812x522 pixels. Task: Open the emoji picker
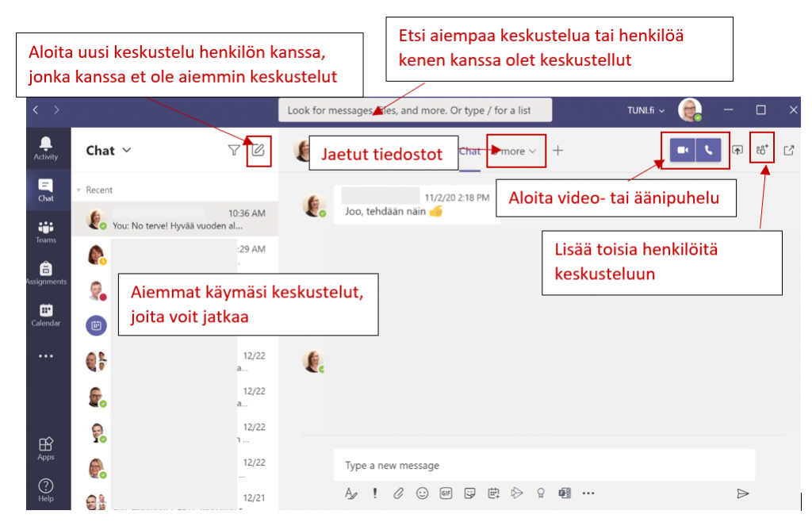[423, 493]
